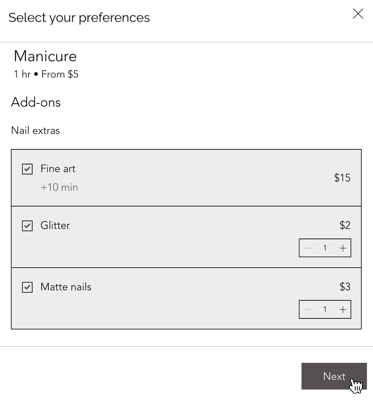The image size is (373, 400).
Task: Click the Fine art label text
Action: (x=58, y=169)
